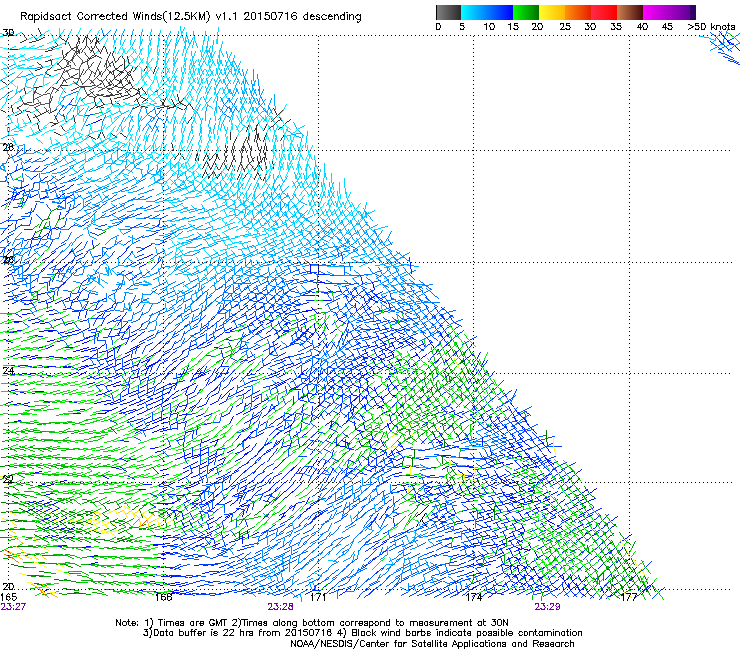Click the legend tick label 25
Image resolution: width=740 pixels, height=650 pixels.
565,27
